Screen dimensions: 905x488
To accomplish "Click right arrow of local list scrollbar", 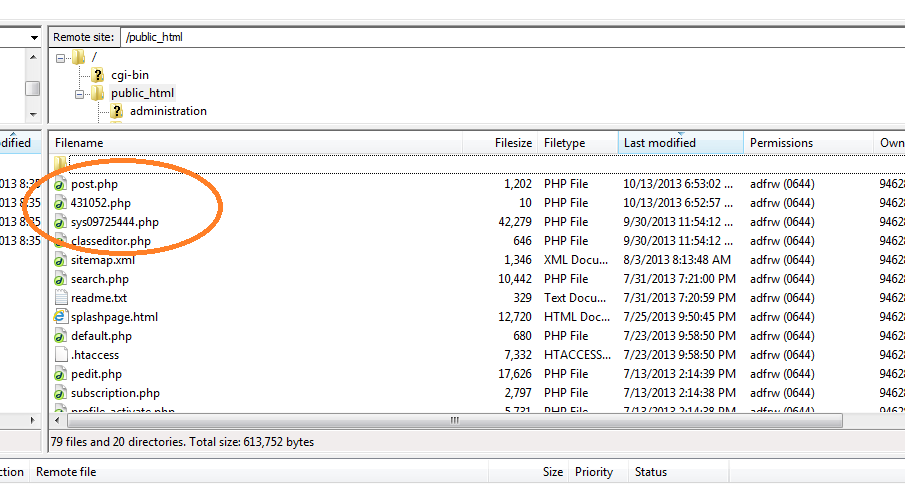I will pyautogui.click(x=32, y=421).
